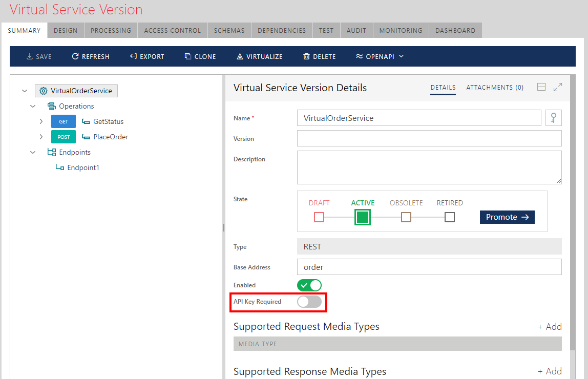This screenshot has height=379, width=588.
Task: Click Save in the toolbar
Action: [39, 57]
